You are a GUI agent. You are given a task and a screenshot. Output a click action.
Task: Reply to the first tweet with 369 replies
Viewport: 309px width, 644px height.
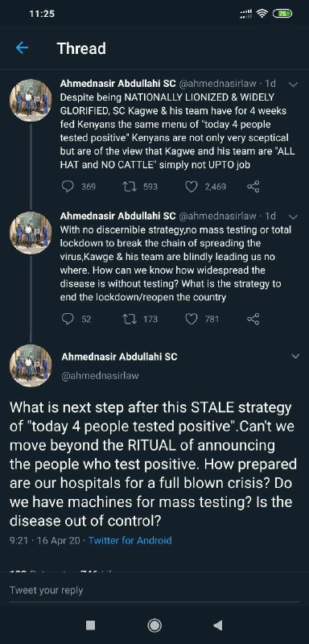[68, 187]
